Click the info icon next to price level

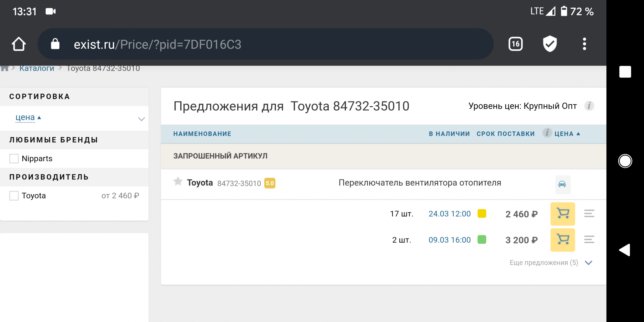pyautogui.click(x=589, y=106)
